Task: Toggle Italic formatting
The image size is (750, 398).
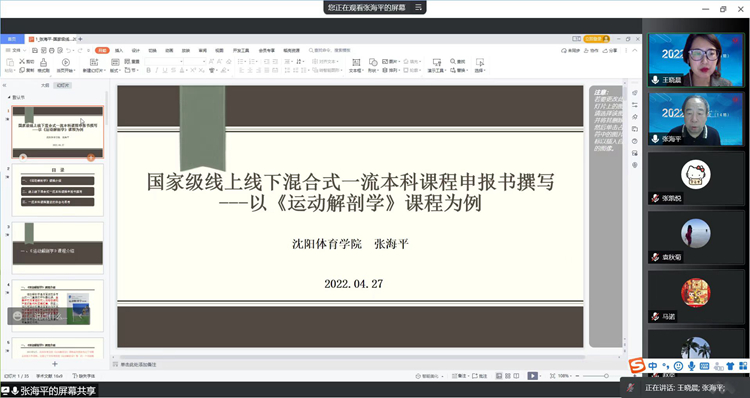Action: 157,70
